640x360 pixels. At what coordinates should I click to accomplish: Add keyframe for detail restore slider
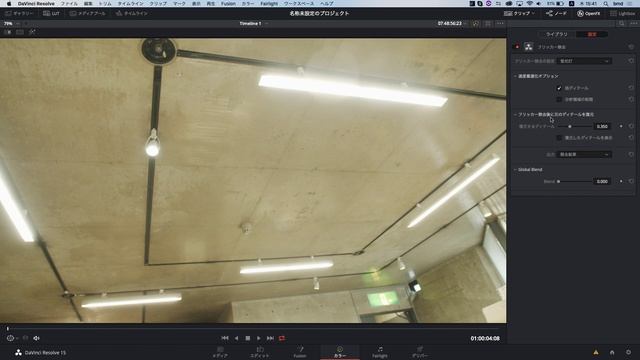[x=621, y=127]
